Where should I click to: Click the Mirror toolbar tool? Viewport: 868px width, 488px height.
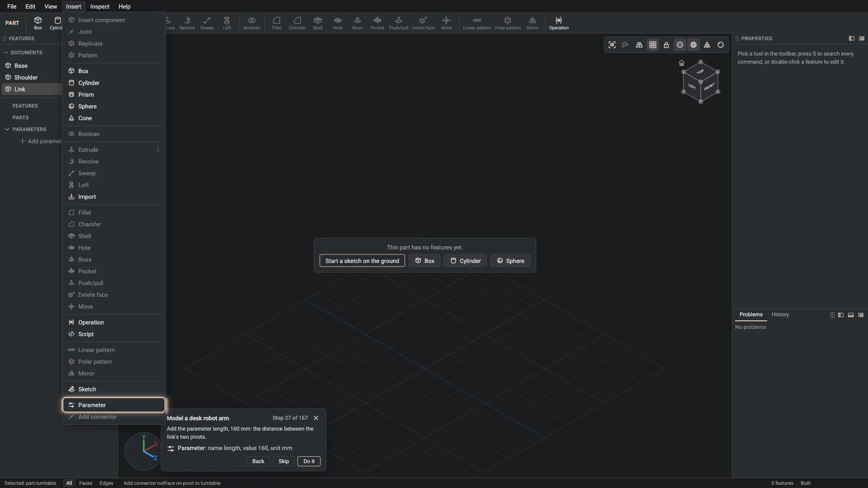[x=533, y=23]
